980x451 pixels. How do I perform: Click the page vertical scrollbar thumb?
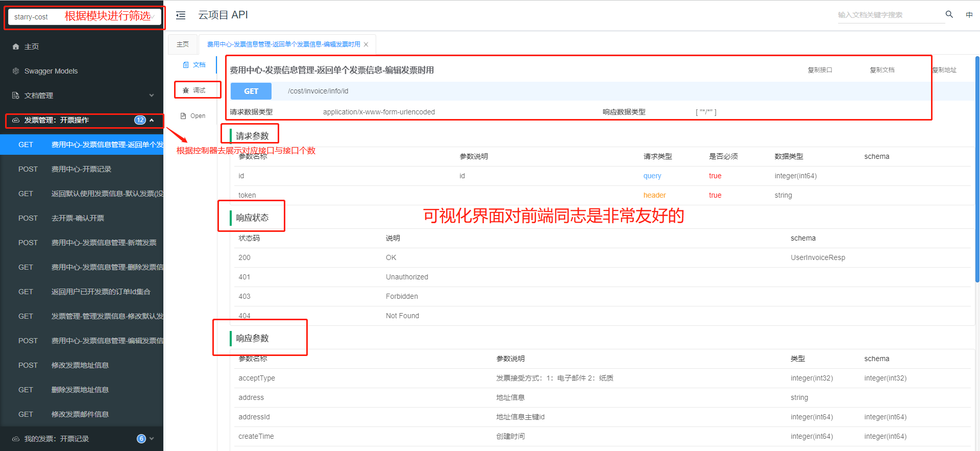pos(977,169)
